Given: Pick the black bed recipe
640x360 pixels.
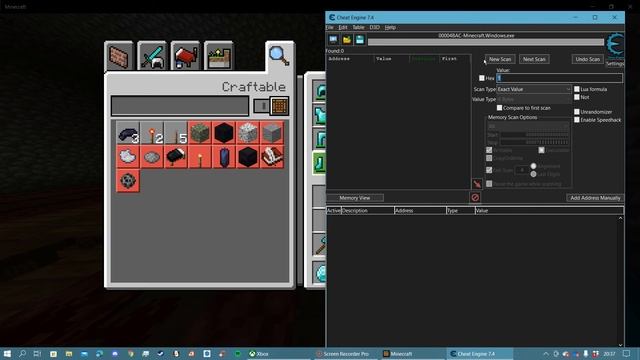Looking at the screenshot, I should [176, 157].
